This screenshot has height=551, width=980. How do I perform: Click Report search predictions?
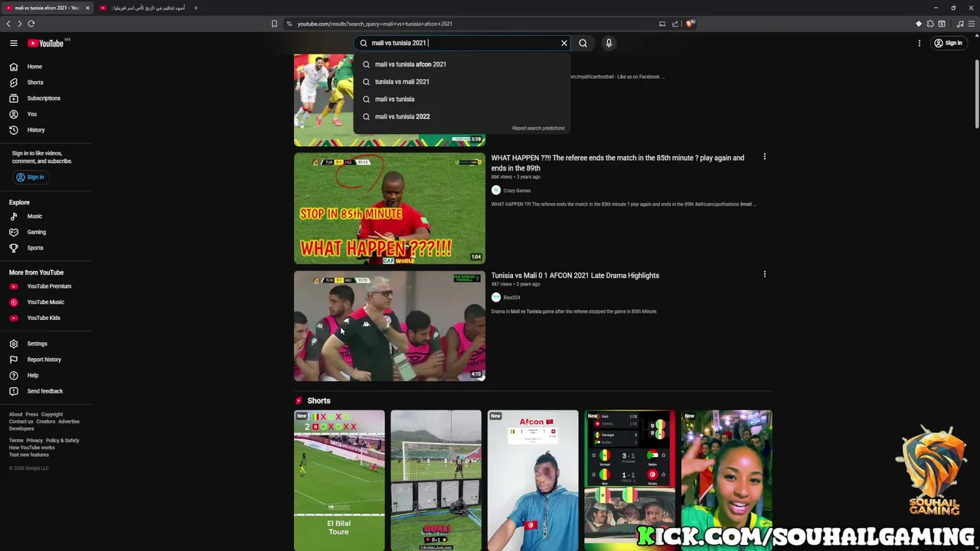pyautogui.click(x=538, y=129)
